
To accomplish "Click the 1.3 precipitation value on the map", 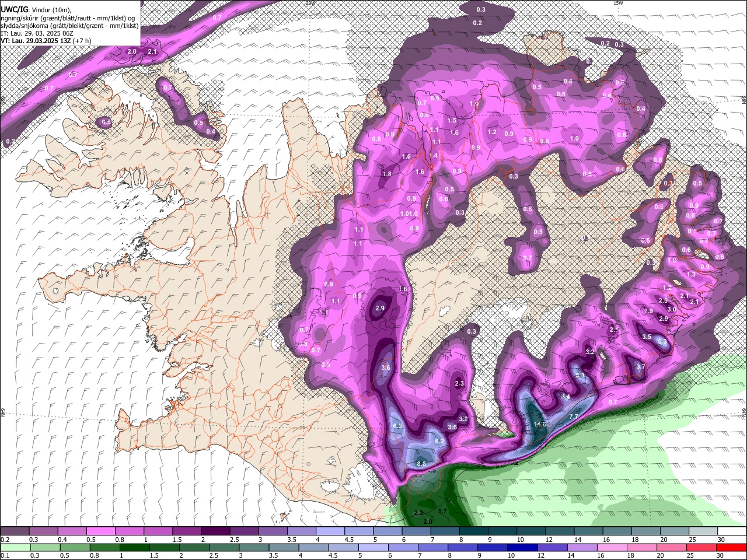I will pyautogui.click(x=691, y=274).
